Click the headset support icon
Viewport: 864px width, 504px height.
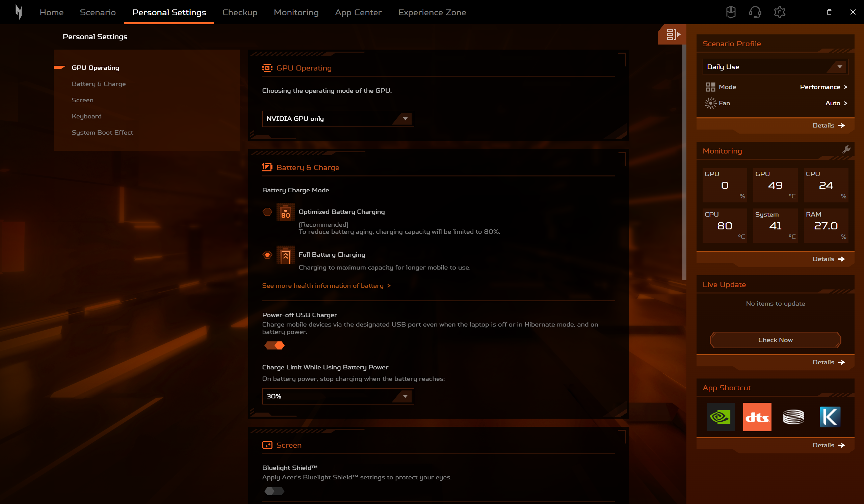pos(755,12)
